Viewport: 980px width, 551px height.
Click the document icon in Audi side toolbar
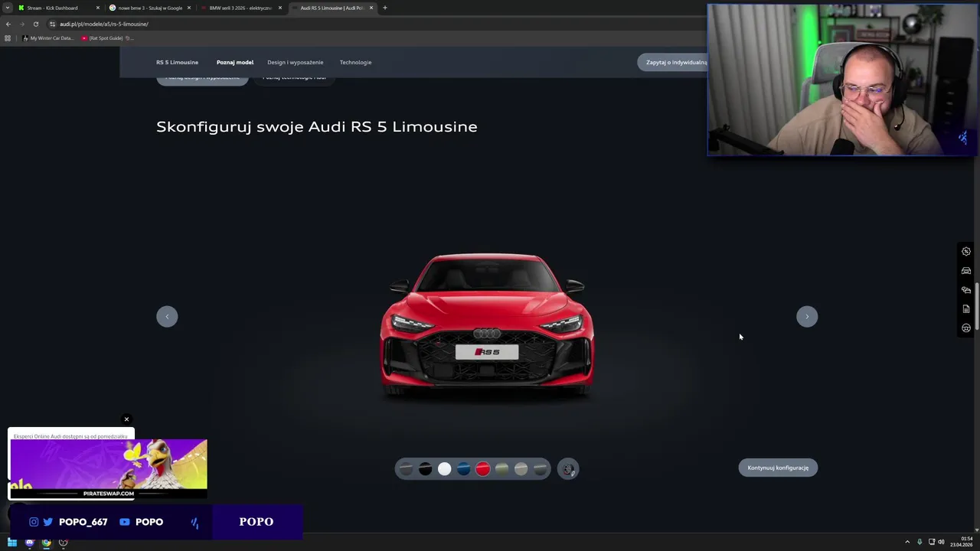pyautogui.click(x=966, y=309)
